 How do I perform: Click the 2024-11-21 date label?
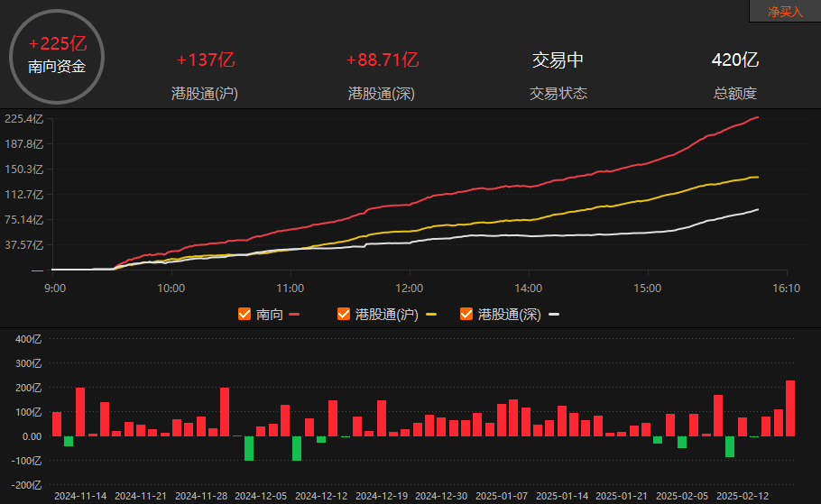click(x=141, y=496)
